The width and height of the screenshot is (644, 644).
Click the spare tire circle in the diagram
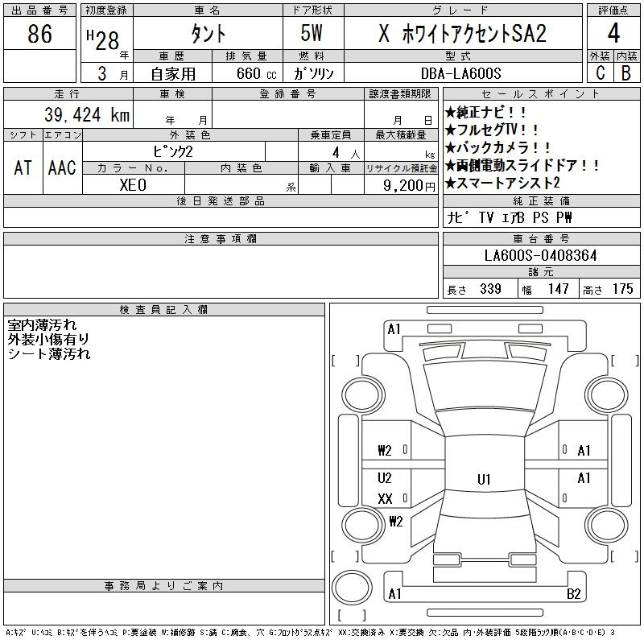(348, 586)
